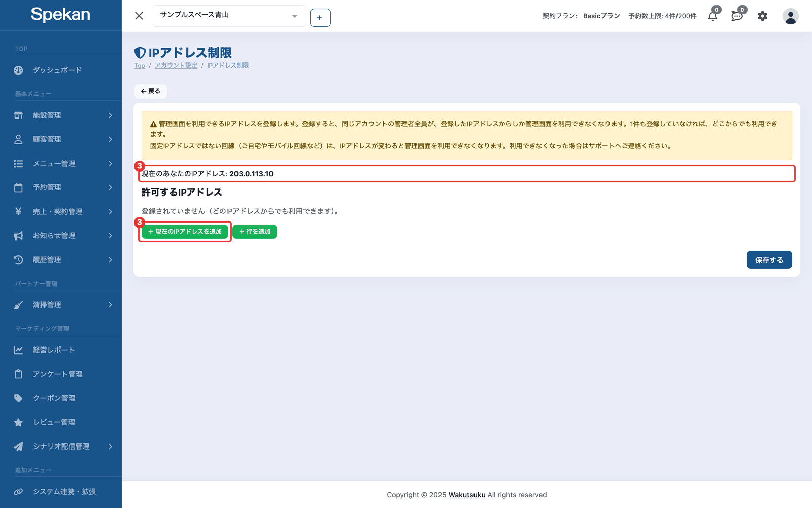Click the 予約数上限: 4件/200件 text
This screenshot has height=508, width=812.
tap(662, 16)
